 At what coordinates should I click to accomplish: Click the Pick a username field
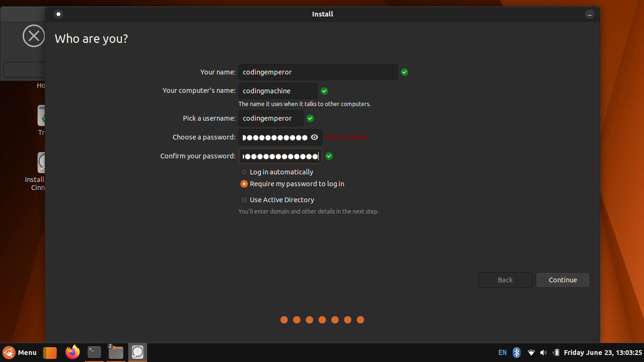pos(271,118)
